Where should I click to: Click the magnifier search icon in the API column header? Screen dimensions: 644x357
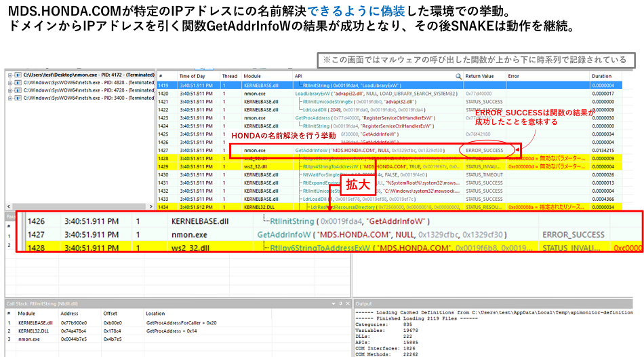(458, 77)
